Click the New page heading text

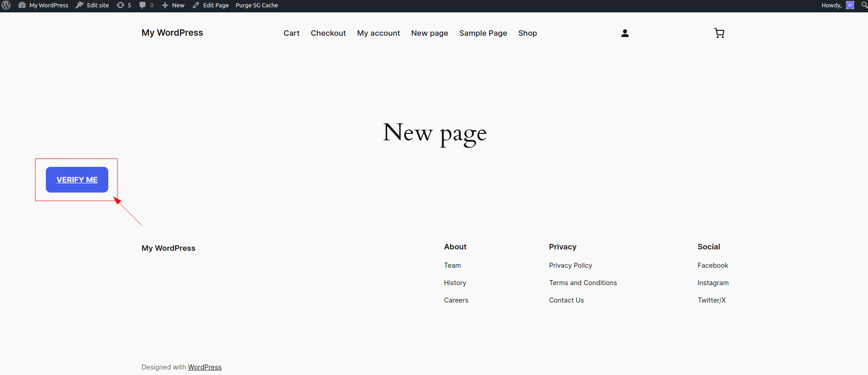coord(435,133)
